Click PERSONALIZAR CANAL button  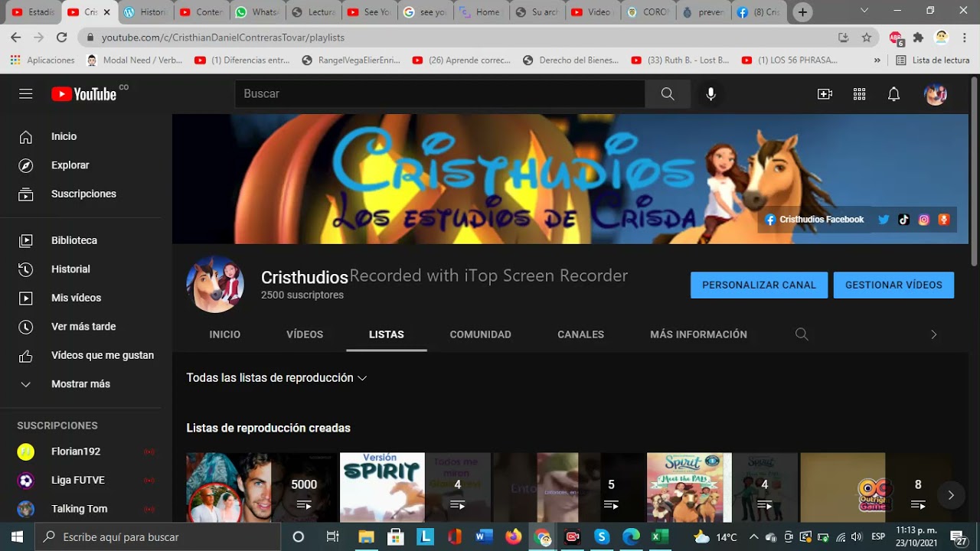coord(759,285)
